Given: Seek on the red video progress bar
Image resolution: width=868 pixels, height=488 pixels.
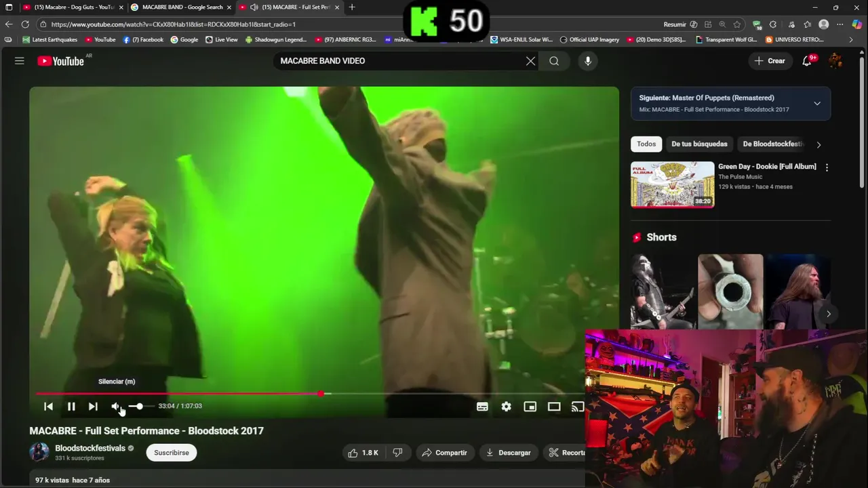Looking at the screenshot, I should coord(310,393).
